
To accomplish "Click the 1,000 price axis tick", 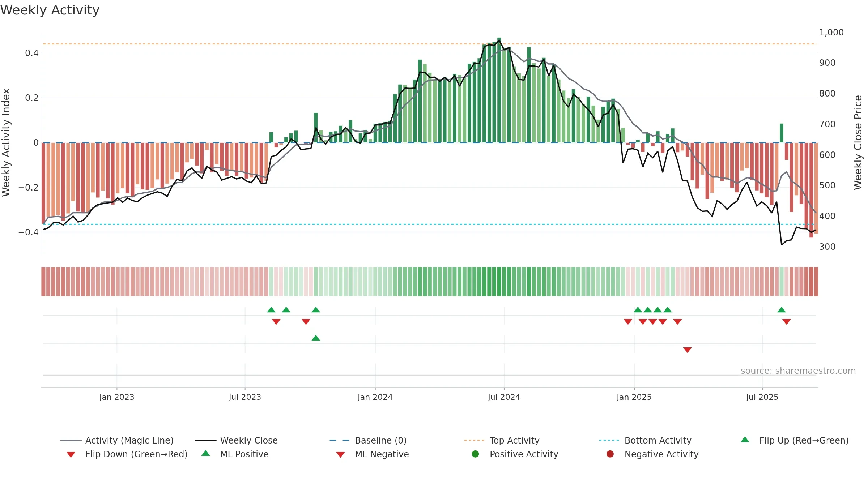I will (831, 32).
